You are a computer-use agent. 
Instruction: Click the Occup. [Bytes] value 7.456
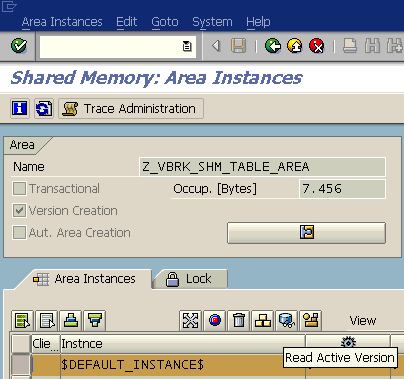click(x=342, y=189)
